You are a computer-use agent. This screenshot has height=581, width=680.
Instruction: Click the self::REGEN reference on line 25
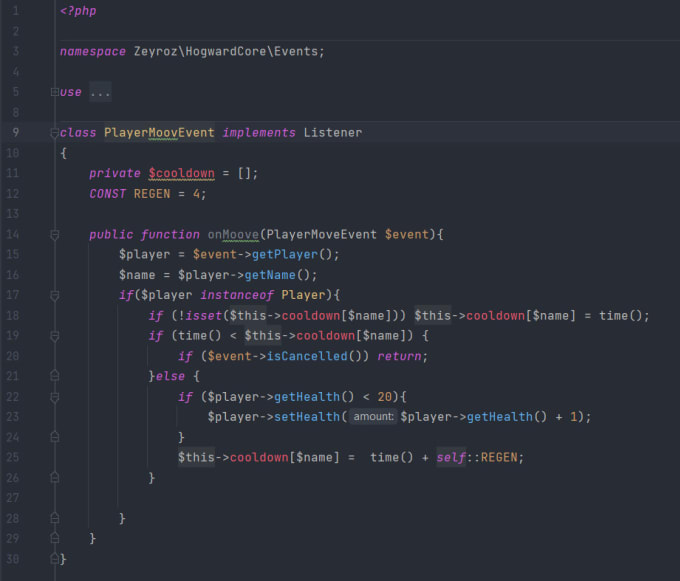477,457
